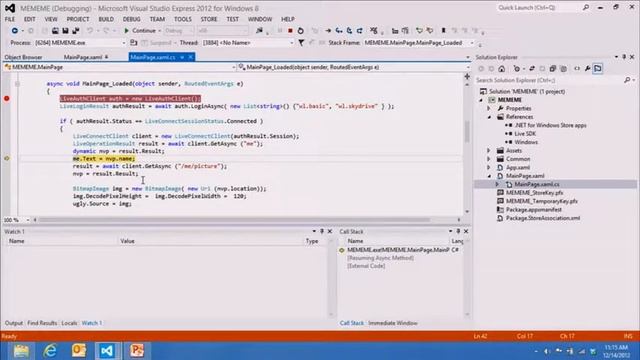640x360 pixels.
Task: Toggle the red breakpoint on LiveAuthClient line
Action: pos(7,98)
